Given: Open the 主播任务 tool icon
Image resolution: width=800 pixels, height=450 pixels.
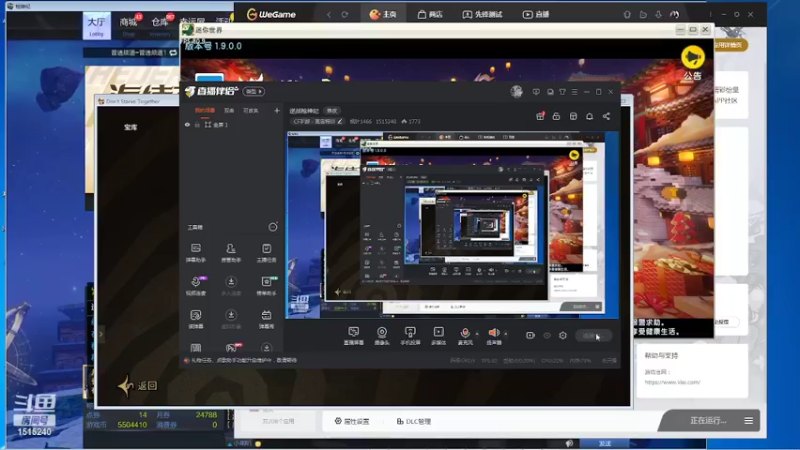Looking at the screenshot, I should pos(266,253).
